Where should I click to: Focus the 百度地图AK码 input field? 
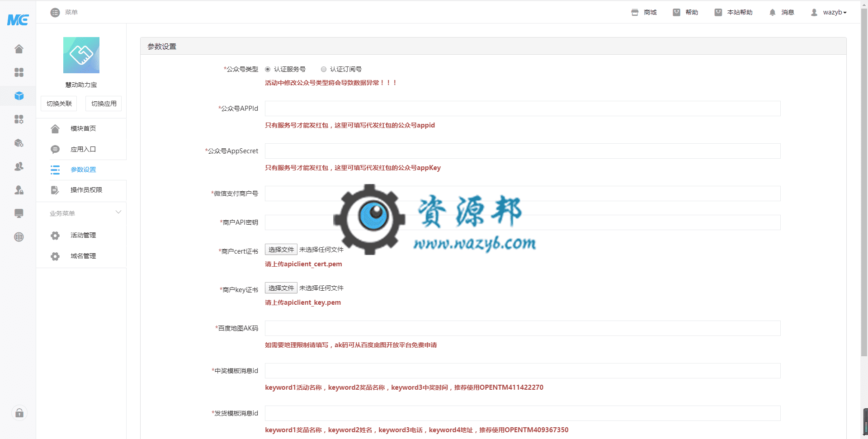pos(523,328)
